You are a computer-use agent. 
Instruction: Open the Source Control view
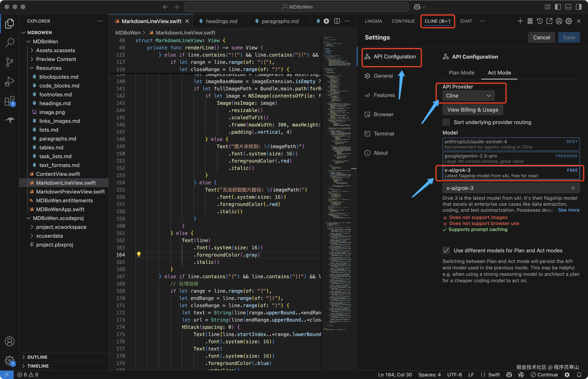[x=9, y=62]
